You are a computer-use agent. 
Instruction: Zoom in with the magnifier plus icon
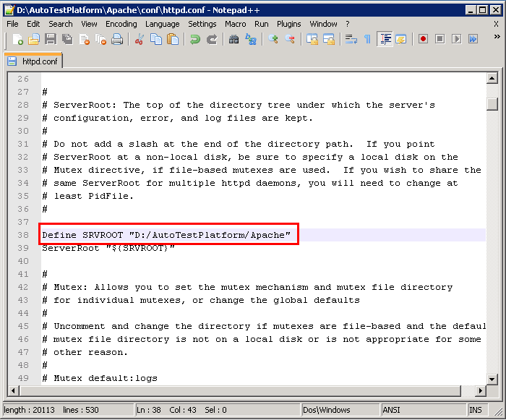[x=273, y=39]
